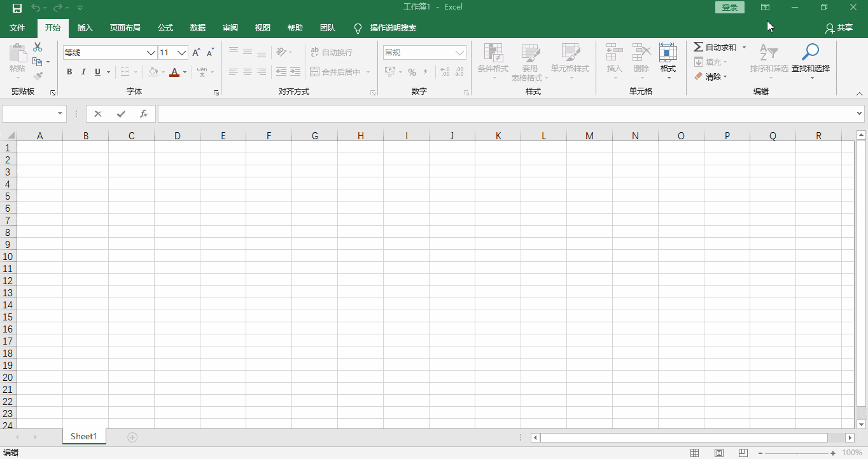Open the font size dropdown
The height and width of the screenshot is (459, 868).
(x=182, y=53)
